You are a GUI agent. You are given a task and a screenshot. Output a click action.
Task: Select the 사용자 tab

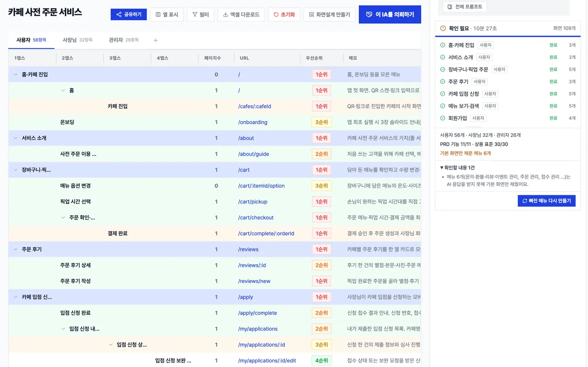pos(31,40)
